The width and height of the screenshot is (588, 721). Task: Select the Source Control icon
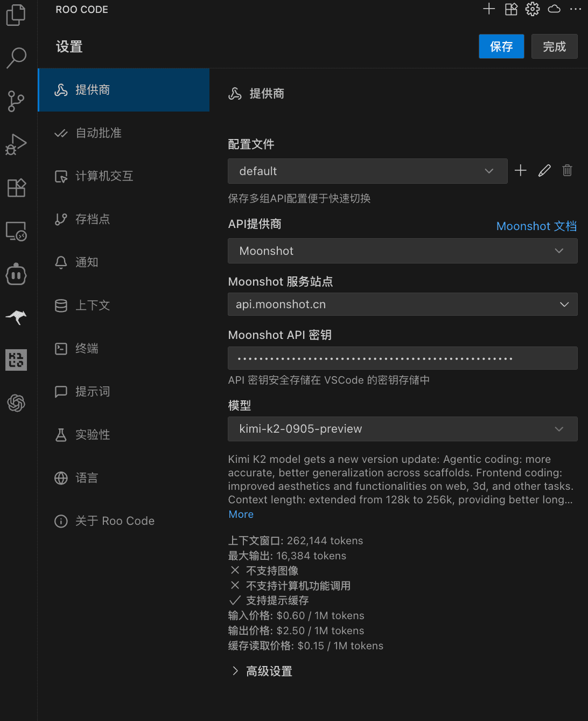[16, 101]
